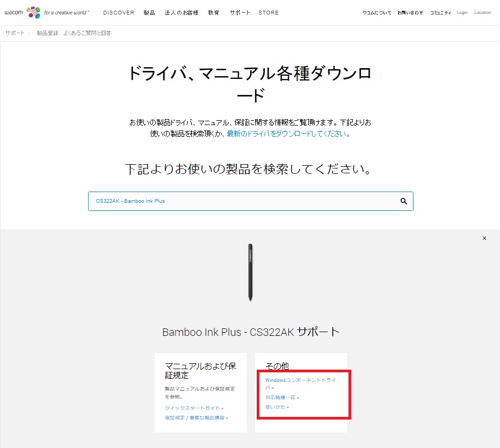The width and height of the screenshot is (500, 448).
Task: Open the Windowsコンポーネントドライバ link
Action: [301, 384]
